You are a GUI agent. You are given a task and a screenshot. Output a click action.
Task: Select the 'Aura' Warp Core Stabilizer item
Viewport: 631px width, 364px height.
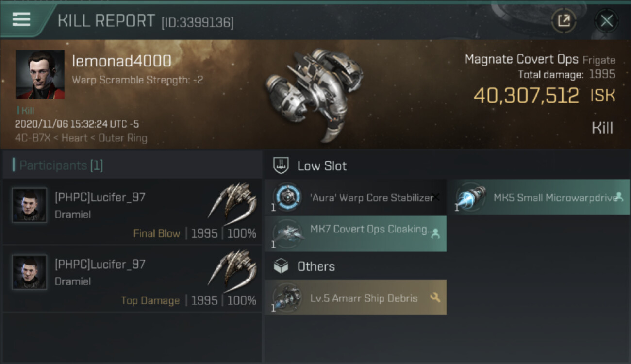(371, 197)
